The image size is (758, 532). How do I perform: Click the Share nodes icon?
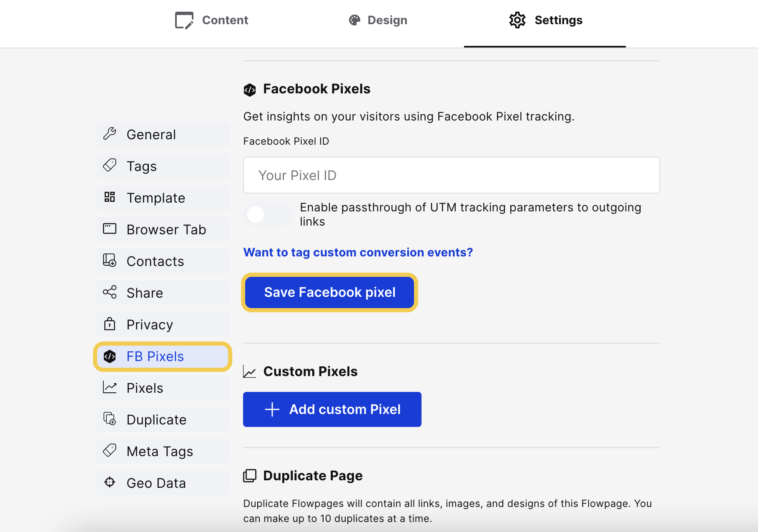[x=110, y=292]
